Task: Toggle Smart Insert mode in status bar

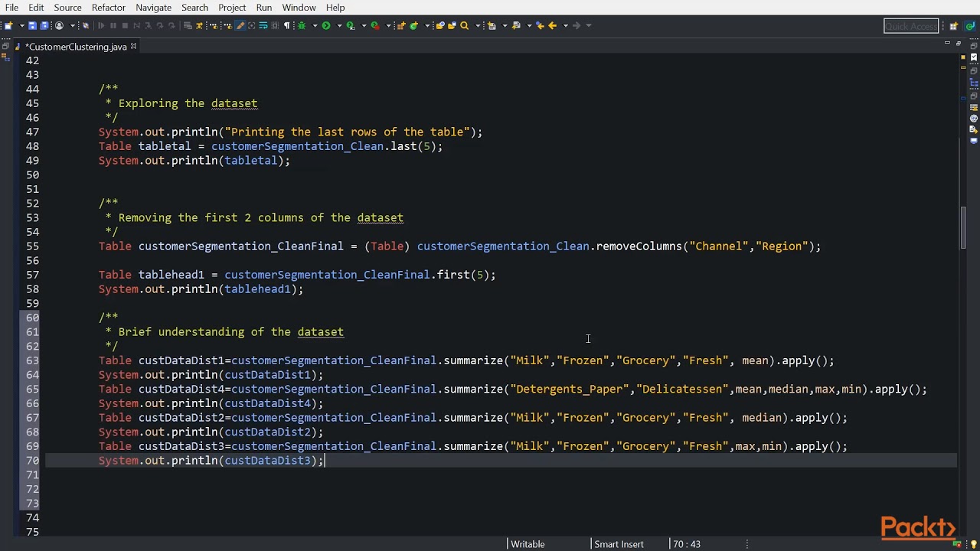Action: [619, 544]
